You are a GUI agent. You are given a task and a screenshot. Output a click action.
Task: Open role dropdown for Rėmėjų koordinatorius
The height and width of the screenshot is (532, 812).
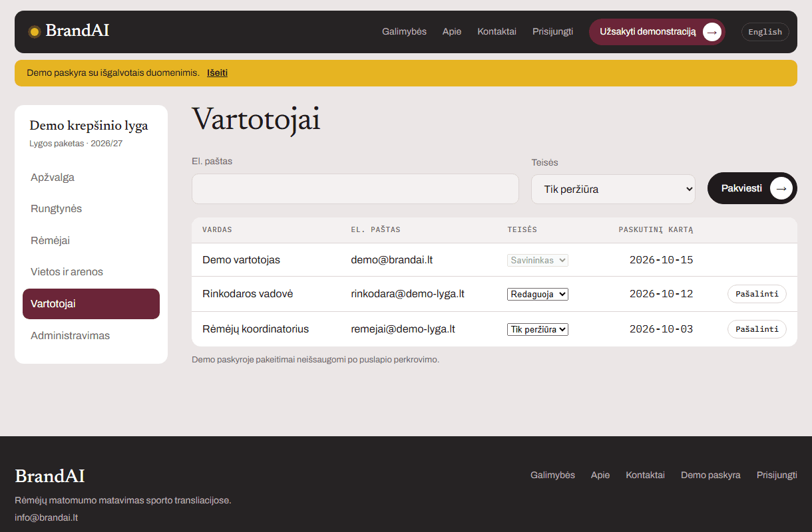(x=538, y=329)
